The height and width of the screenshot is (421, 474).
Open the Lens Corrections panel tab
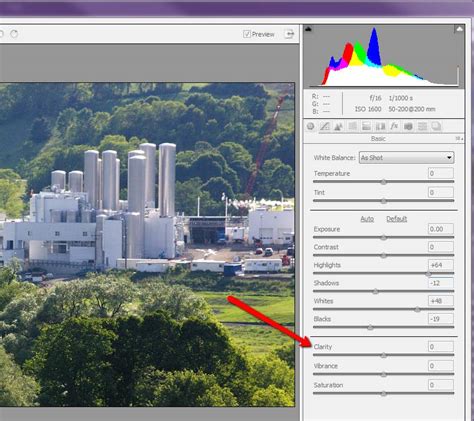coord(380,126)
